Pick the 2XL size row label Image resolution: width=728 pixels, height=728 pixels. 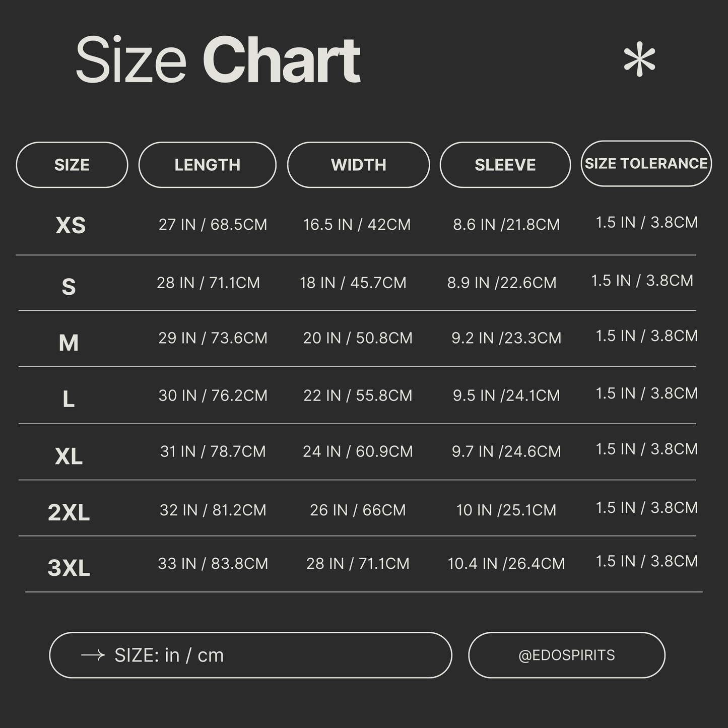coord(69,512)
